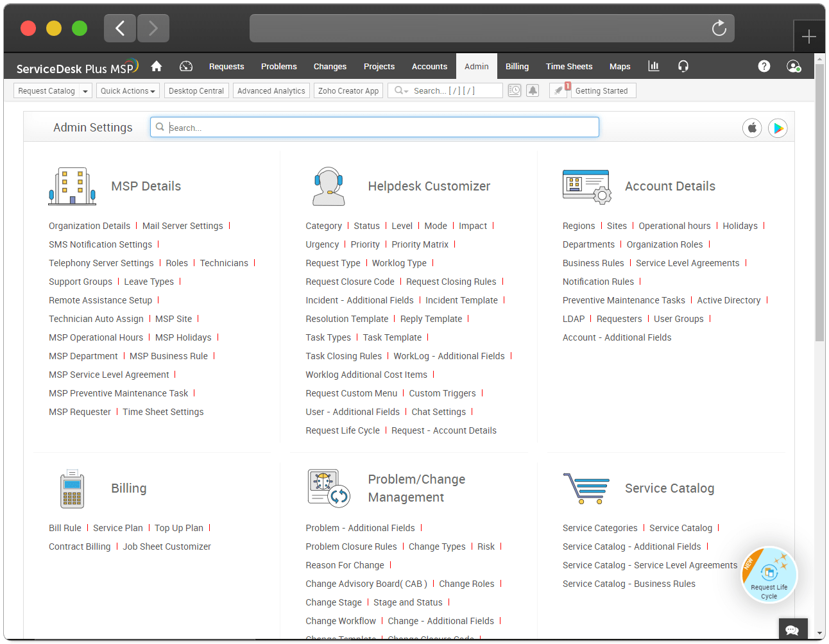829x644 pixels.
Task: Click the Service Catalog cart icon
Action: (586, 488)
